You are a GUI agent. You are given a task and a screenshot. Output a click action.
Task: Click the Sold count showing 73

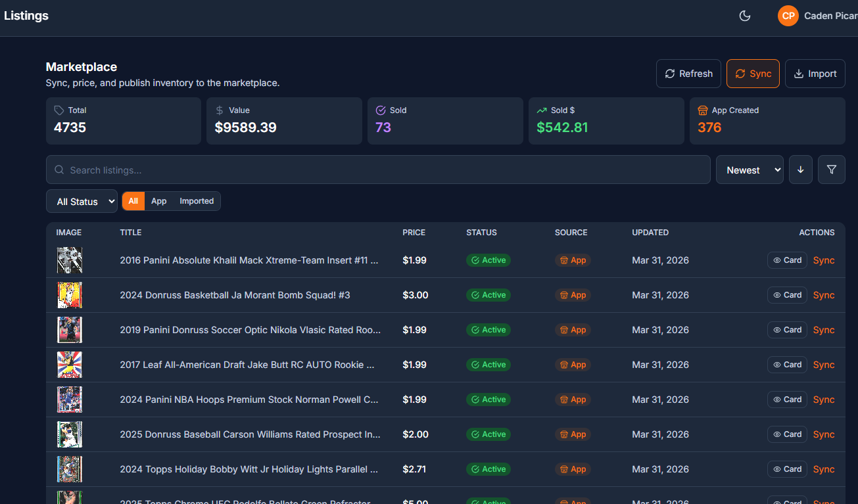click(383, 127)
